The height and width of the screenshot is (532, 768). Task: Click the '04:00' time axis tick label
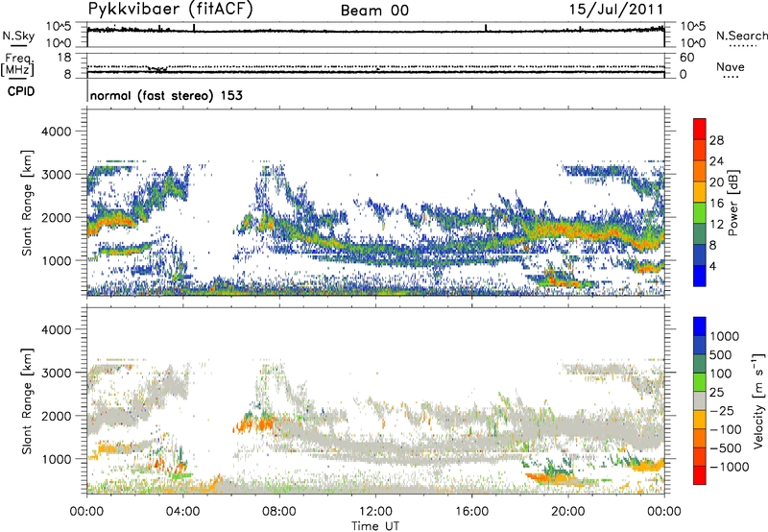[183, 512]
